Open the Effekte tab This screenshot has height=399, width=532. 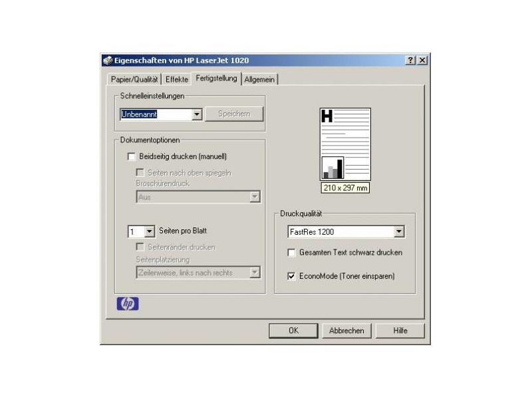point(177,79)
